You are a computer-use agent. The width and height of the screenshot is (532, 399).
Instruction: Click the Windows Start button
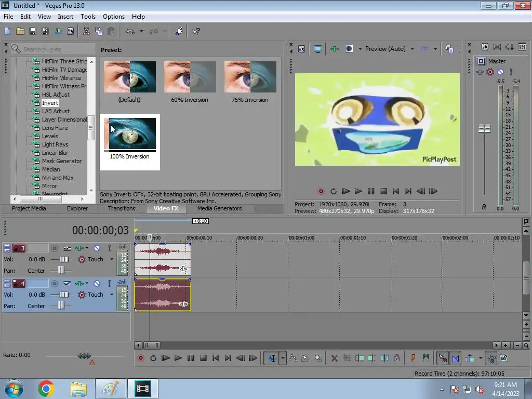pyautogui.click(x=14, y=389)
